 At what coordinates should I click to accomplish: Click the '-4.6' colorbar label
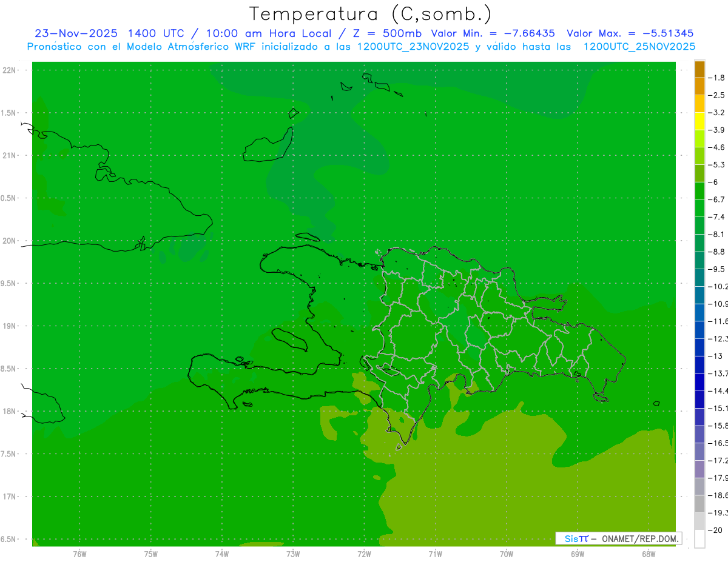coord(717,147)
